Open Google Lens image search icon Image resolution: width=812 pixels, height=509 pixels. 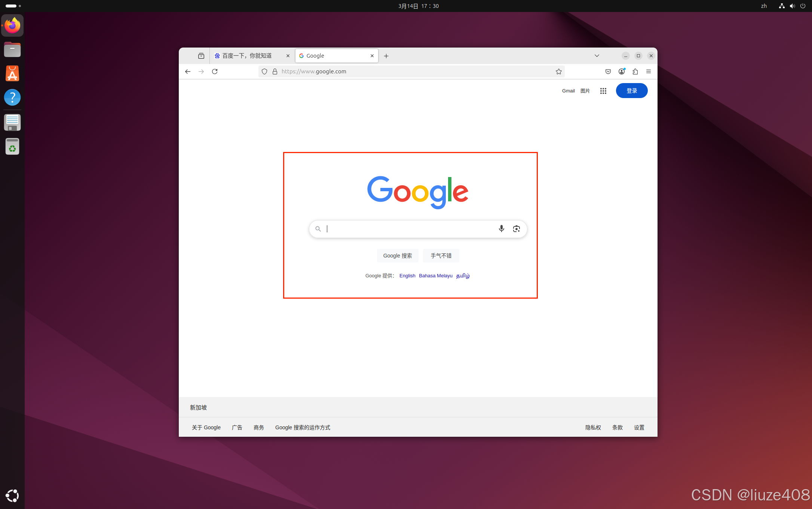pyautogui.click(x=516, y=229)
